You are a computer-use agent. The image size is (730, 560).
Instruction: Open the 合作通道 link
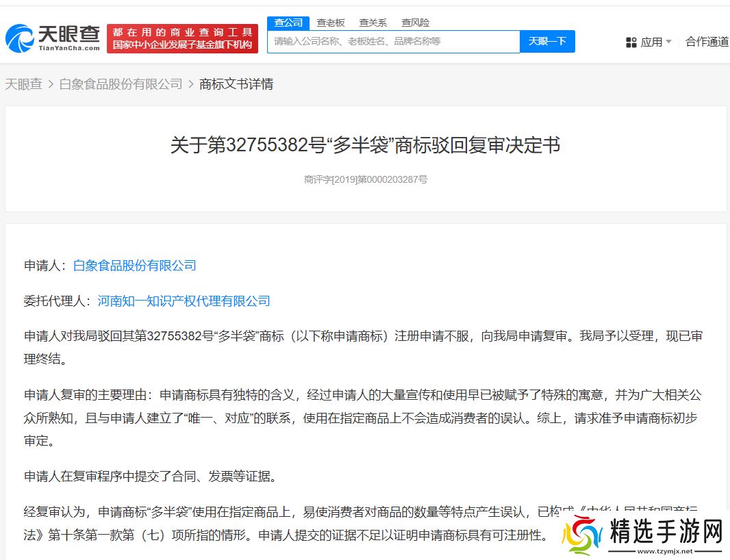point(707,42)
